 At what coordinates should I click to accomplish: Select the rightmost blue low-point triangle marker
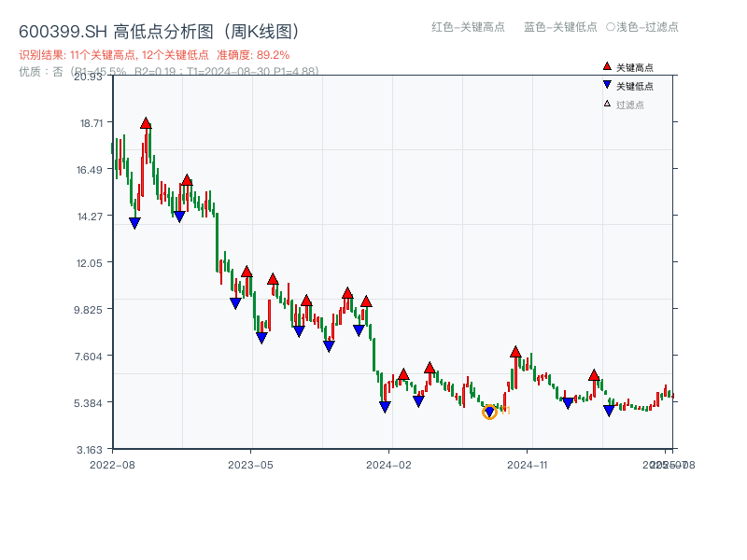pos(608,410)
